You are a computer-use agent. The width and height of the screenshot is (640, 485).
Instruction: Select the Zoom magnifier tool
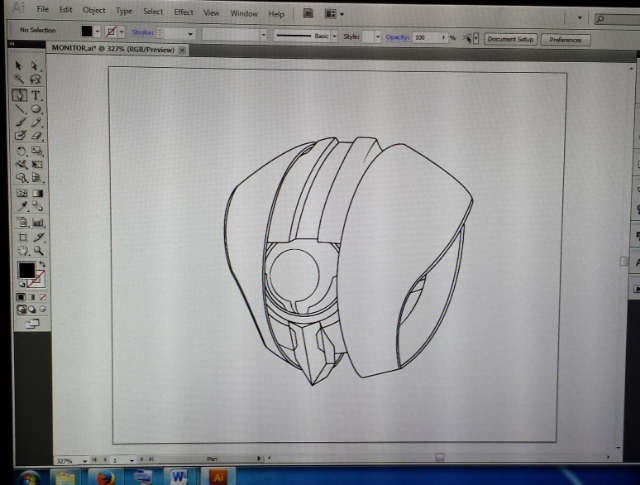pyautogui.click(x=39, y=250)
